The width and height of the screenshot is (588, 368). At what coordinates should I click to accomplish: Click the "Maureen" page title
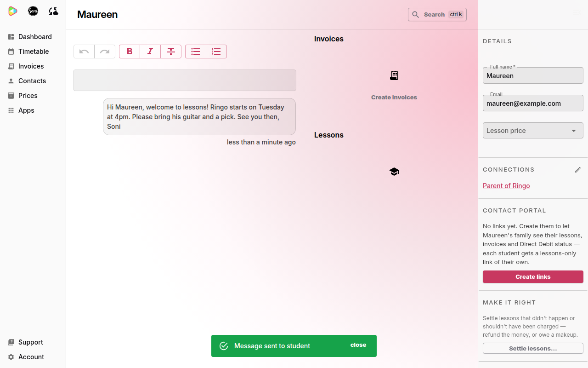(97, 15)
